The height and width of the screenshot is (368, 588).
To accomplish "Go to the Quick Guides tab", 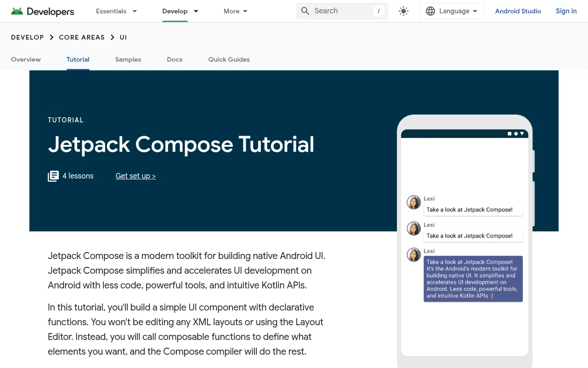I will point(229,59).
